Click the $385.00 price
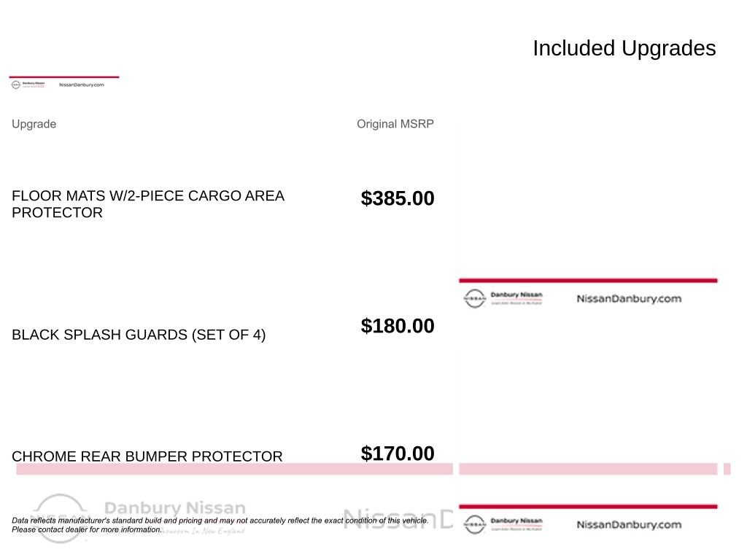The width and height of the screenshot is (747, 560). pos(398,198)
